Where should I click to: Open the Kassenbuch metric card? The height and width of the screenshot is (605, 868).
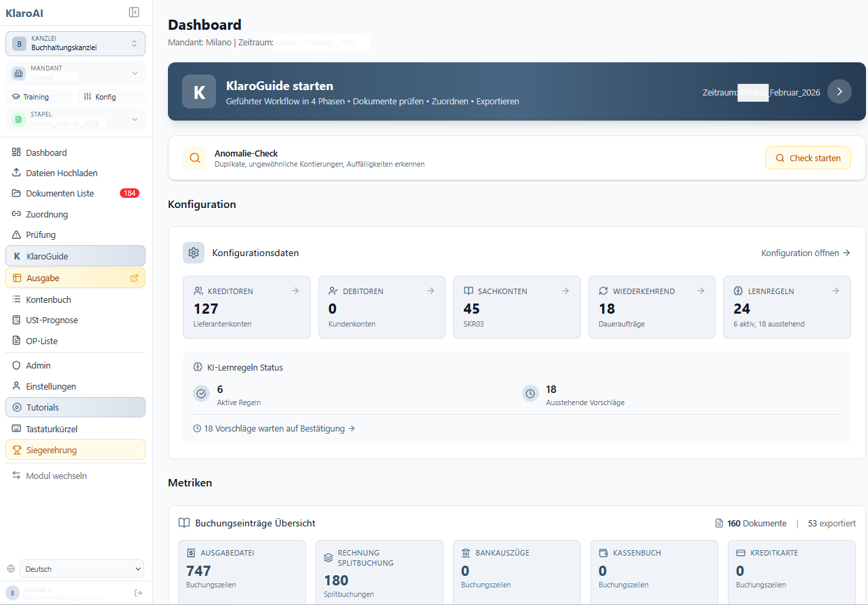click(x=654, y=572)
